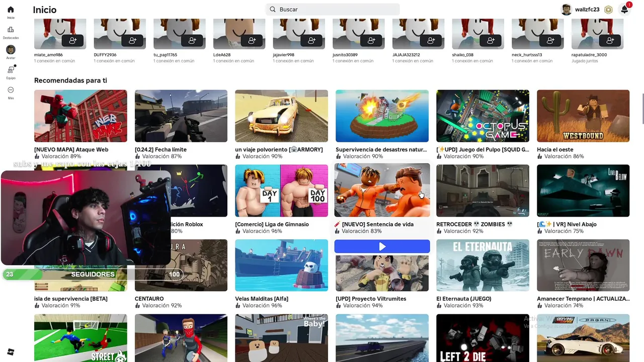644x362 pixels.
Task: Click the Recomendadas para ti heading
Action: tap(70, 80)
